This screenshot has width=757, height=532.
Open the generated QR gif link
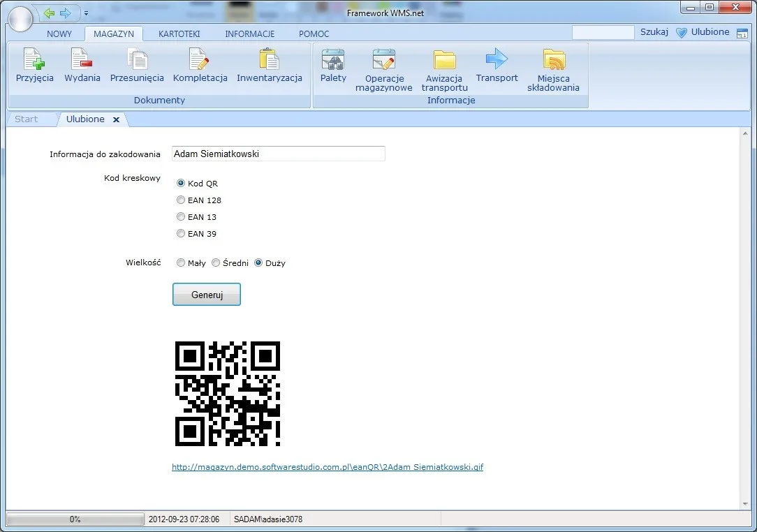coord(328,467)
